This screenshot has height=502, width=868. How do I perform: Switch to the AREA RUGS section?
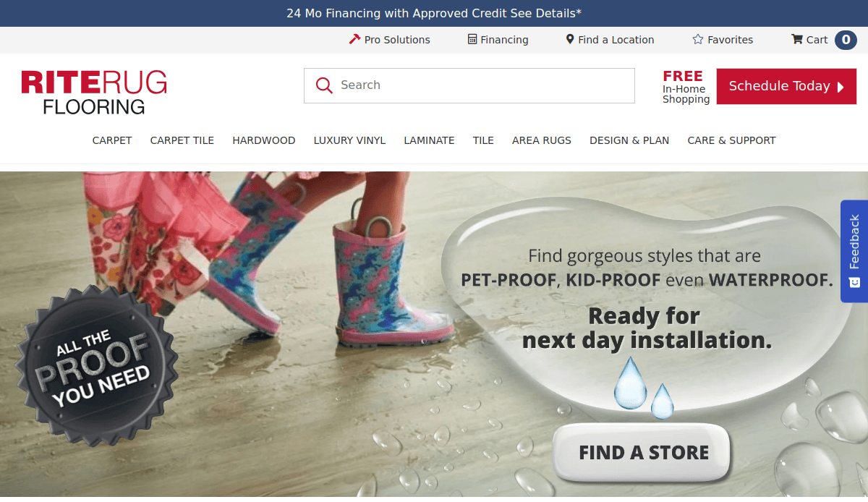point(542,140)
